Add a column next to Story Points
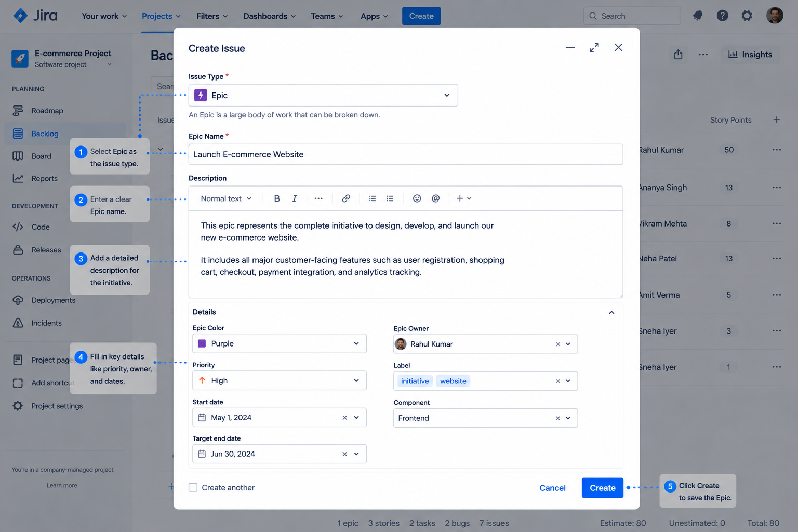The image size is (798, 532). coord(776,119)
